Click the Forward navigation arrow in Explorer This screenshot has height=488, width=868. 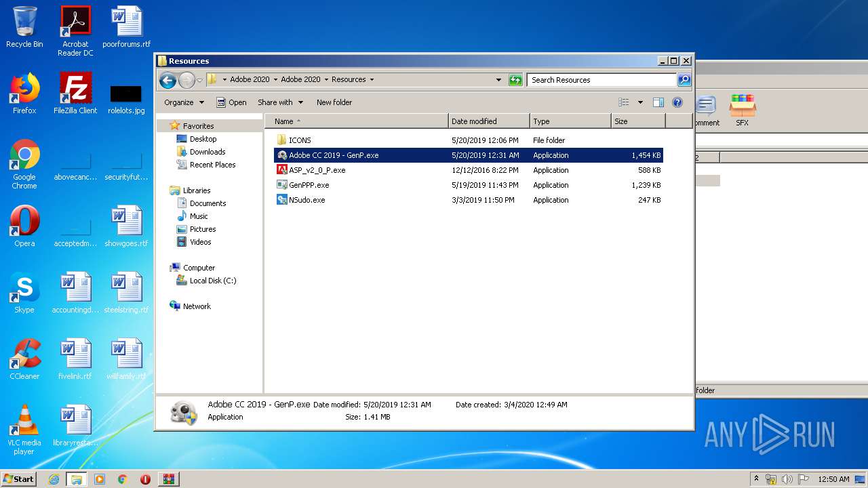[x=186, y=80]
